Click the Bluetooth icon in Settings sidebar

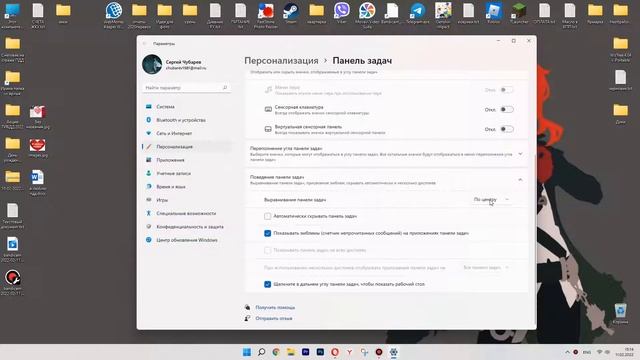(x=149, y=120)
